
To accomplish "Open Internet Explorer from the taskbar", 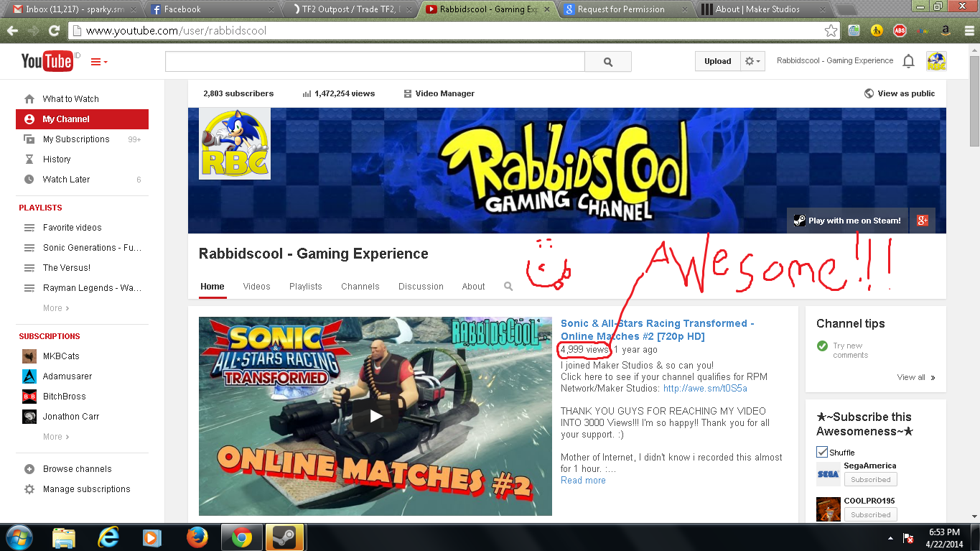I will tap(108, 537).
